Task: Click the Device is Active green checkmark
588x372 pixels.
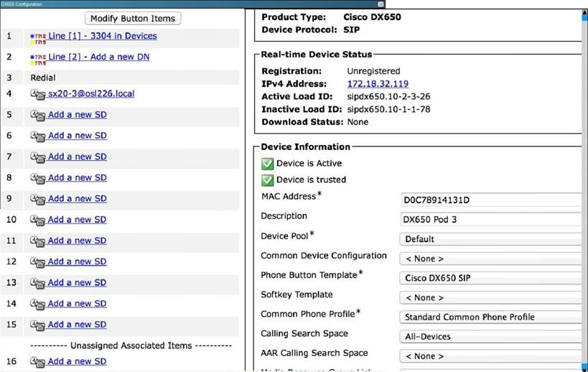Action: click(x=267, y=164)
